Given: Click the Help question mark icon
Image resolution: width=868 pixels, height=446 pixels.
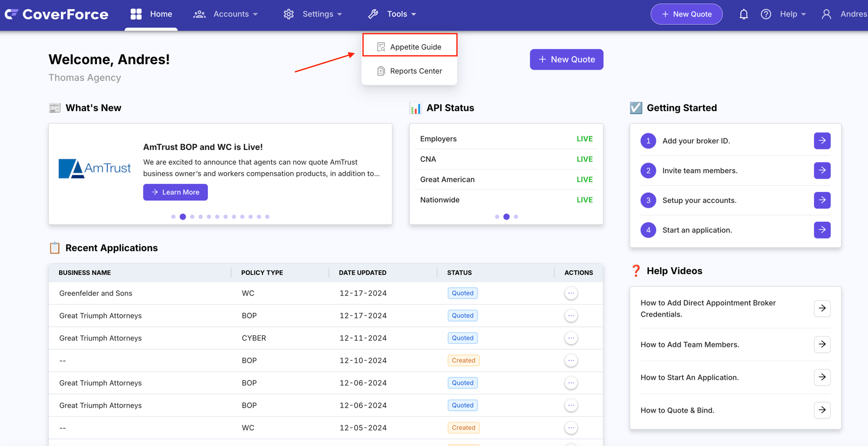Looking at the screenshot, I should click(766, 14).
